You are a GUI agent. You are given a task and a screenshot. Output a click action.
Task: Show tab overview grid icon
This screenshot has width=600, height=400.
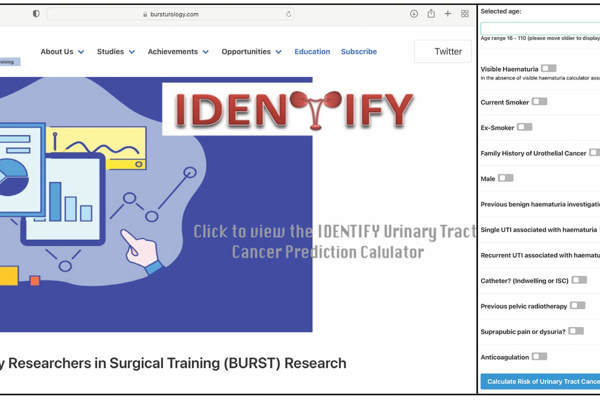click(x=463, y=14)
